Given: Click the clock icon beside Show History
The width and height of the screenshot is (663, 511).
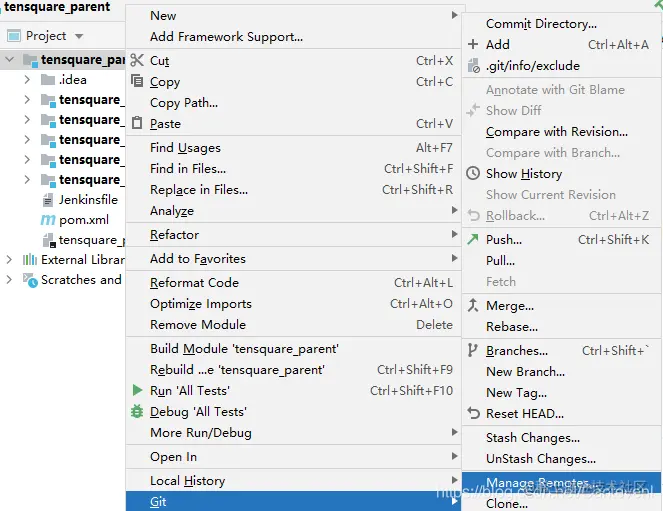Looking at the screenshot, I should click(x=473, y=173).
